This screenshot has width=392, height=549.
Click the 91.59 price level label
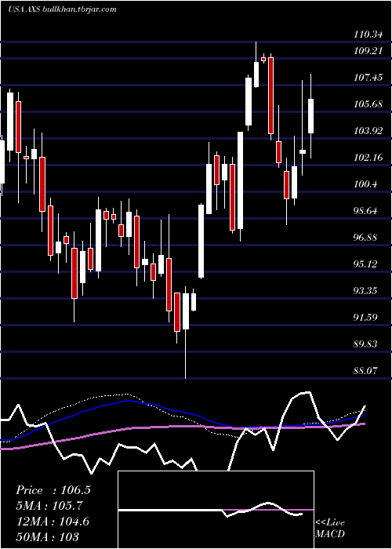(x=365, y=318)
